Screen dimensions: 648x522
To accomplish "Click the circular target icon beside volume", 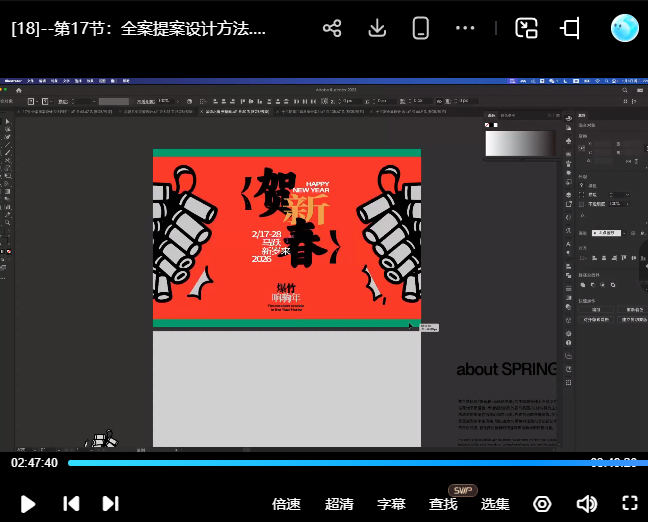I will [542, 504].
